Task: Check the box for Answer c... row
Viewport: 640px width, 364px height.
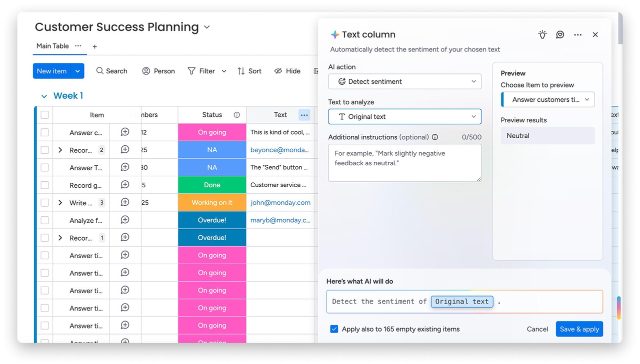Action: pos(45,132)
